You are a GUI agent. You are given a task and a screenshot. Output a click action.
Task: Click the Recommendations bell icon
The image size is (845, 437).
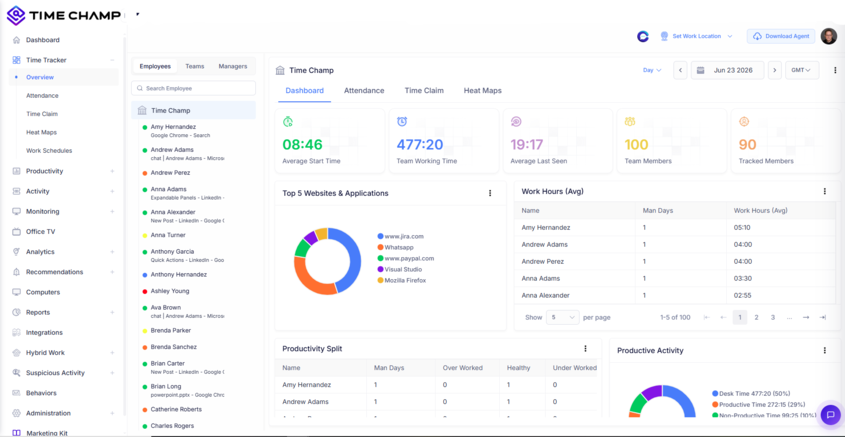point(16,272)
